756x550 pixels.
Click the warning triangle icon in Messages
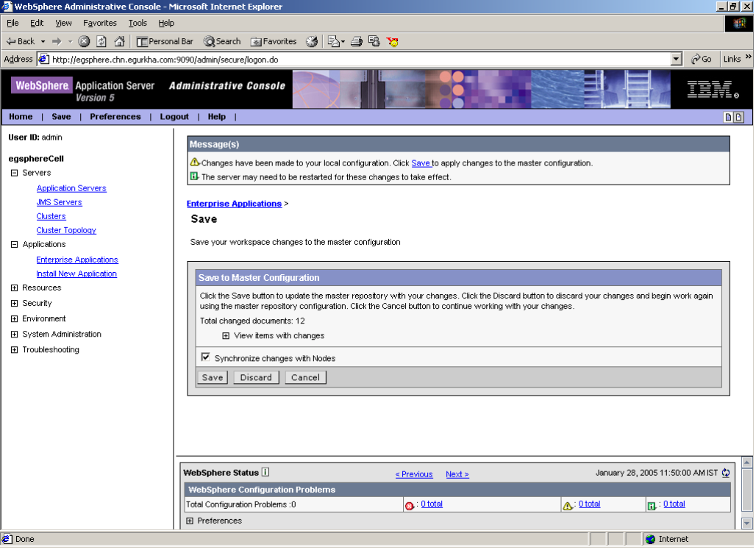click(x=195, y=162)
